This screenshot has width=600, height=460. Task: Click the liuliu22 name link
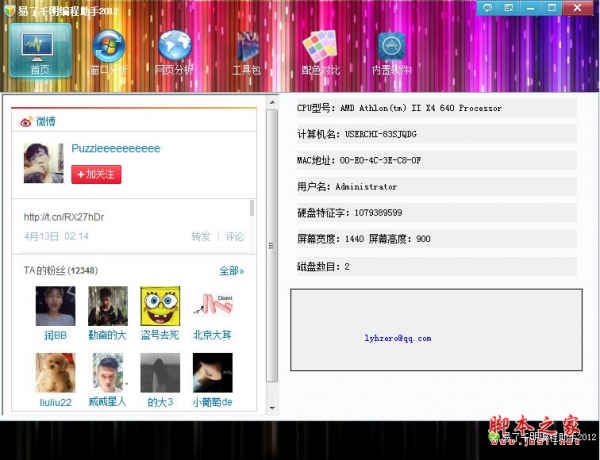55,402
